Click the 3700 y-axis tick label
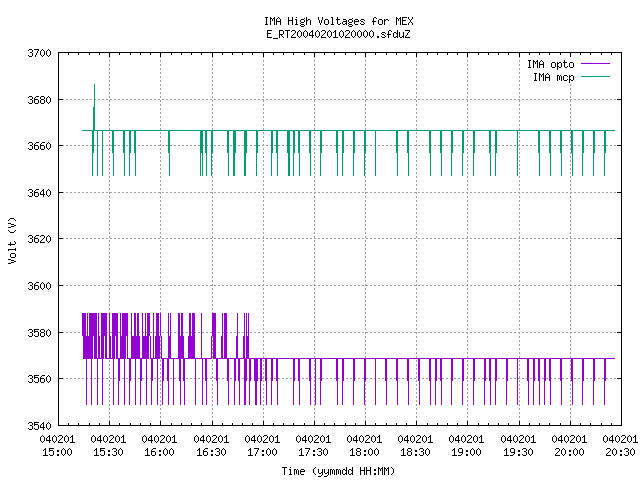This screenshot has height=480, width=640. click(x=40, y=53)
